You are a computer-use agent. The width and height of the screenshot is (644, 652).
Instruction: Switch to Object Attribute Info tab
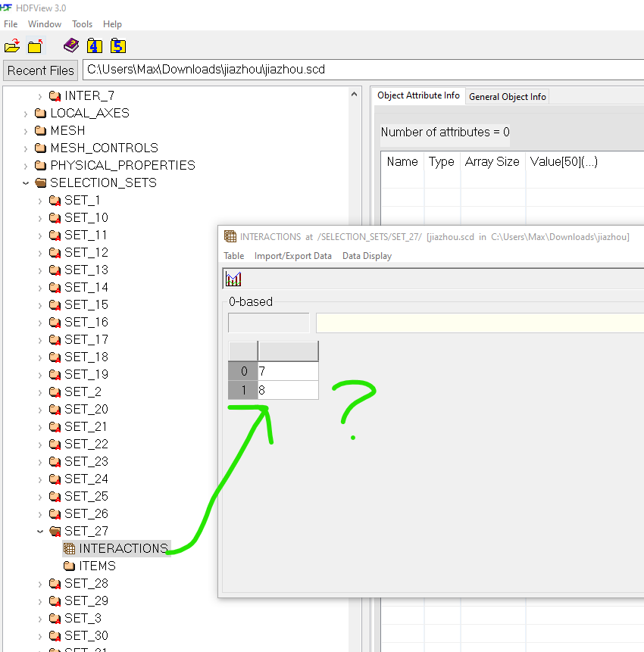[418, 95]
